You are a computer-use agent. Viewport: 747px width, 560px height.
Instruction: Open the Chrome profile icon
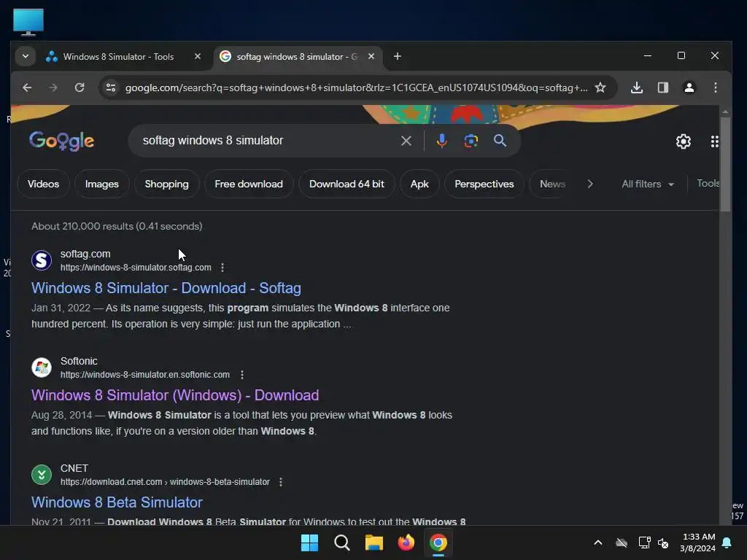click(689, 87)
